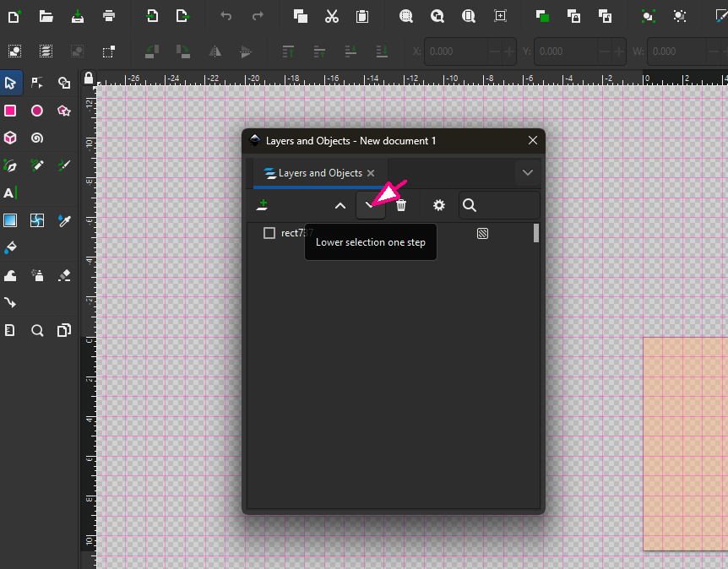Select the Selector arrow tool

[10, 83]
